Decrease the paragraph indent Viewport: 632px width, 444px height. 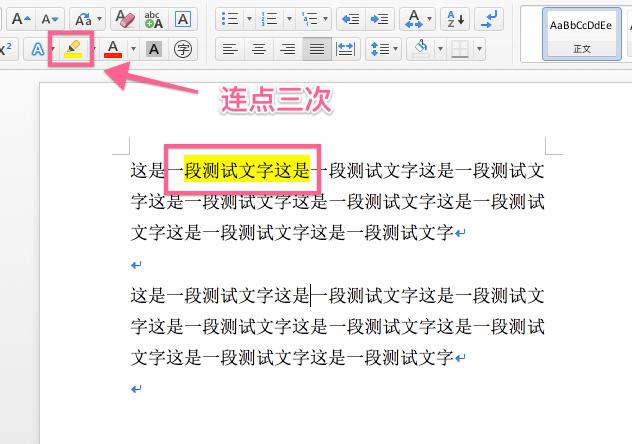coord(350,19)
